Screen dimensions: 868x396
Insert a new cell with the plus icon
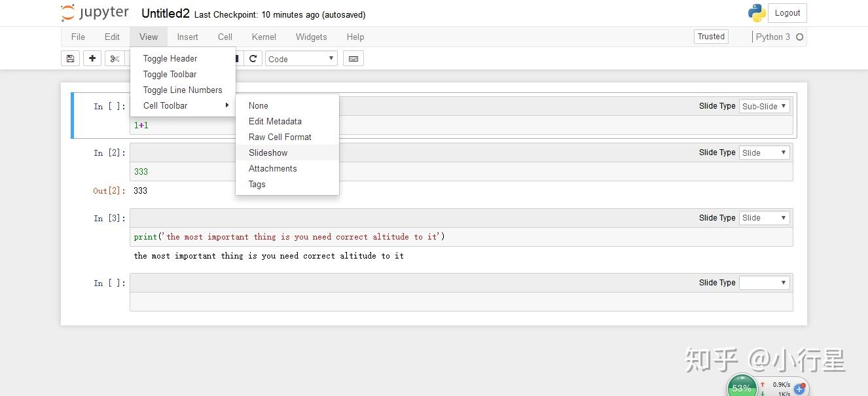tap(92, 58)
